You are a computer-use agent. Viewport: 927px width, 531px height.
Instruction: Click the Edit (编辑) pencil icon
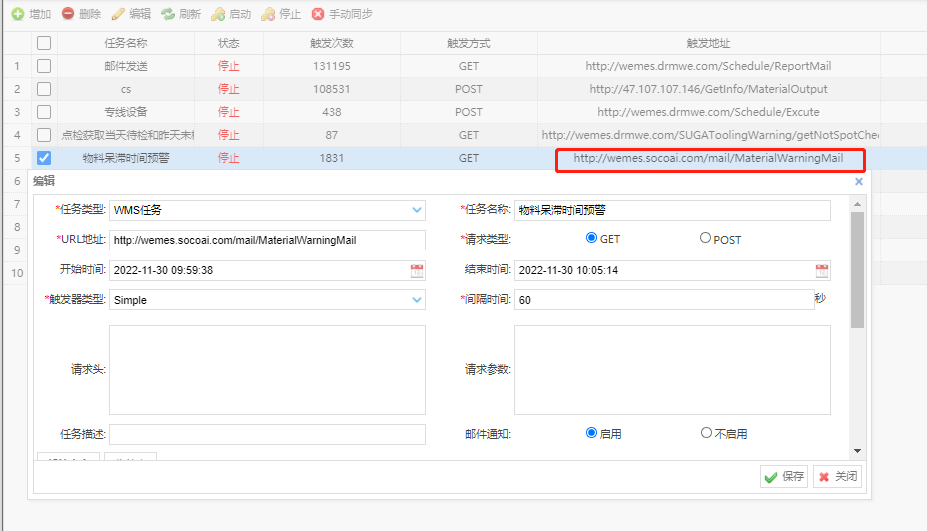[x=118, y=14]
